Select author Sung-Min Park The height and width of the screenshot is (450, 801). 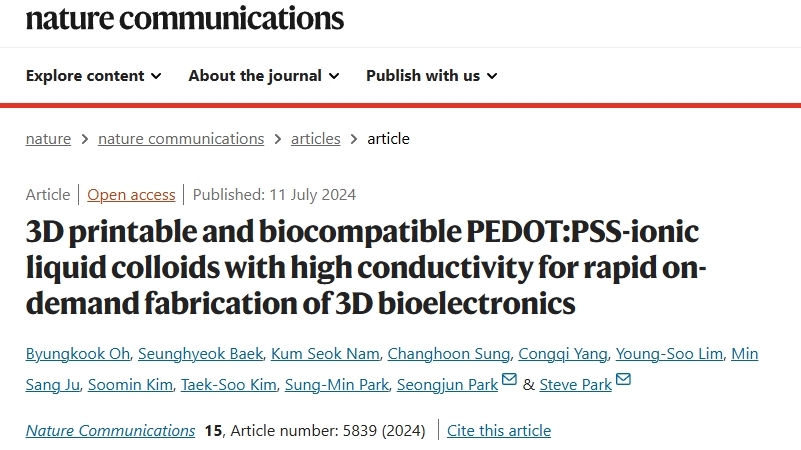point(337,385)
